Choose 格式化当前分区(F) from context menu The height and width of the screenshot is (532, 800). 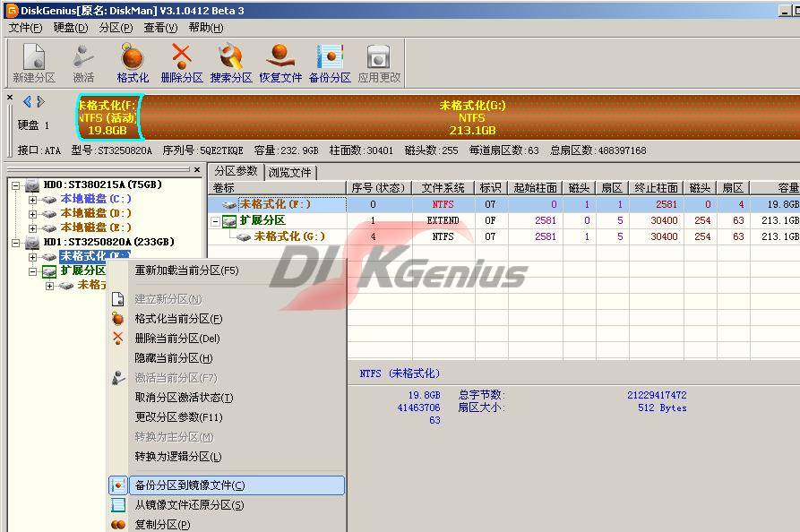coord(227,319)
